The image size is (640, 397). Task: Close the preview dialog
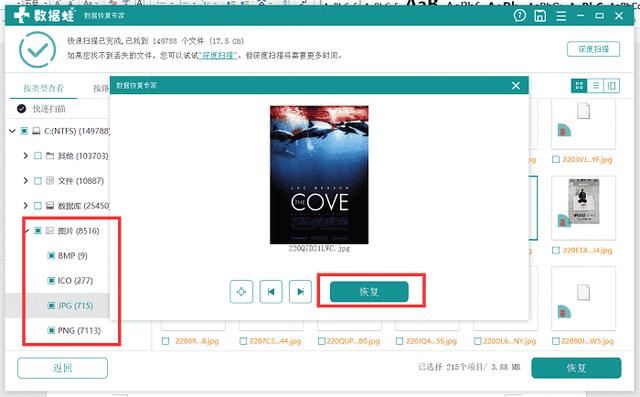[516, 85]
